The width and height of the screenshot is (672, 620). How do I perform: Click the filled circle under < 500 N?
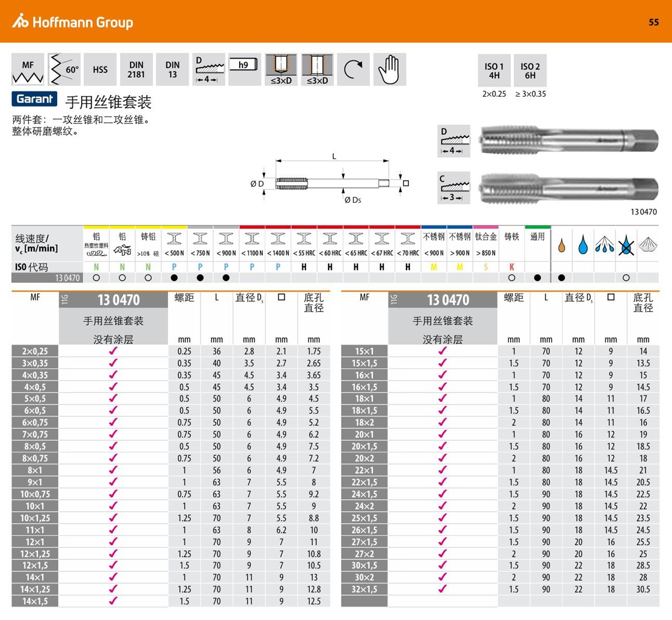(174, 278)
